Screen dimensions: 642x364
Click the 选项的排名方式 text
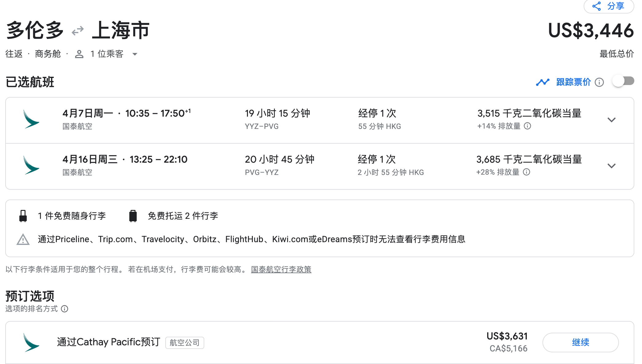coord(32,309)
